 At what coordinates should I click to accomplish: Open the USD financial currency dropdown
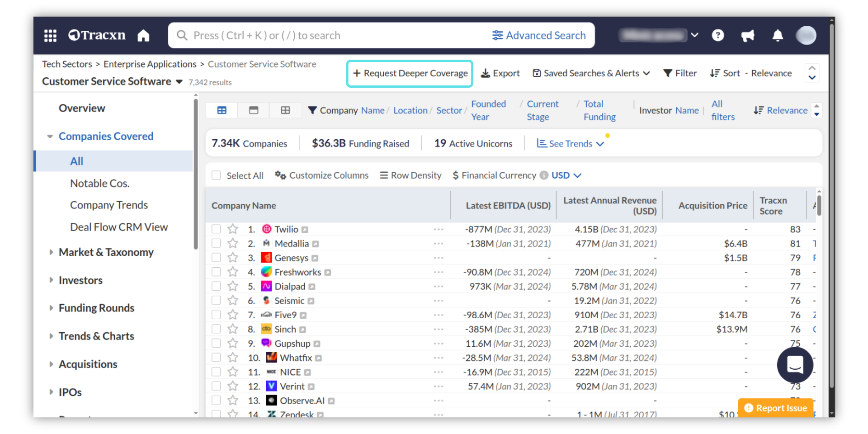pyautogui.click(x=566, y=175)
